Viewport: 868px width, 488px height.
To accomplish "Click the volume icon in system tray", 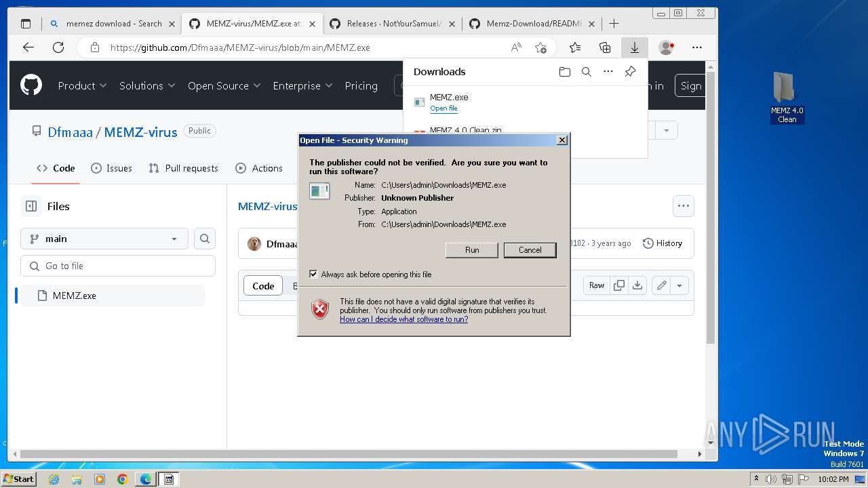I will 770,479.
